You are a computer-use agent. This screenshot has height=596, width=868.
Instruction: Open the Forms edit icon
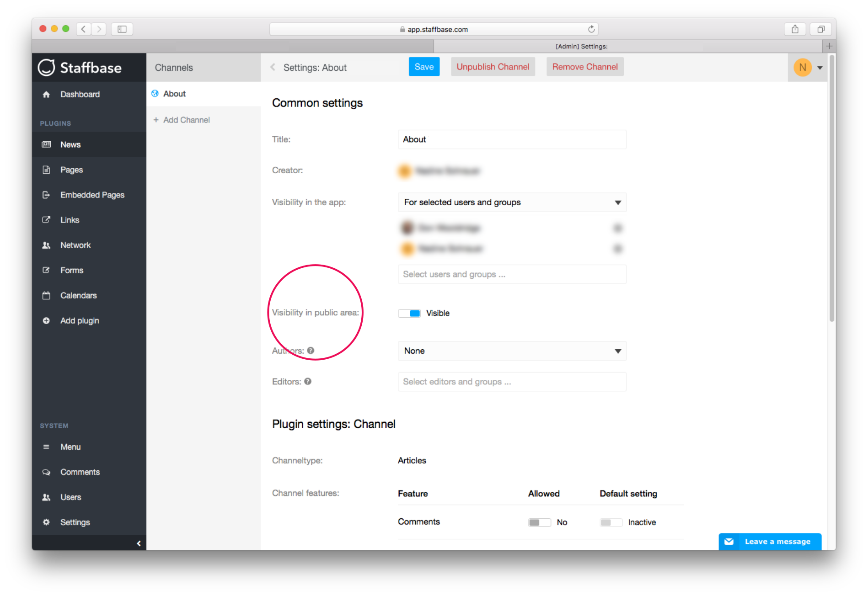46,270
